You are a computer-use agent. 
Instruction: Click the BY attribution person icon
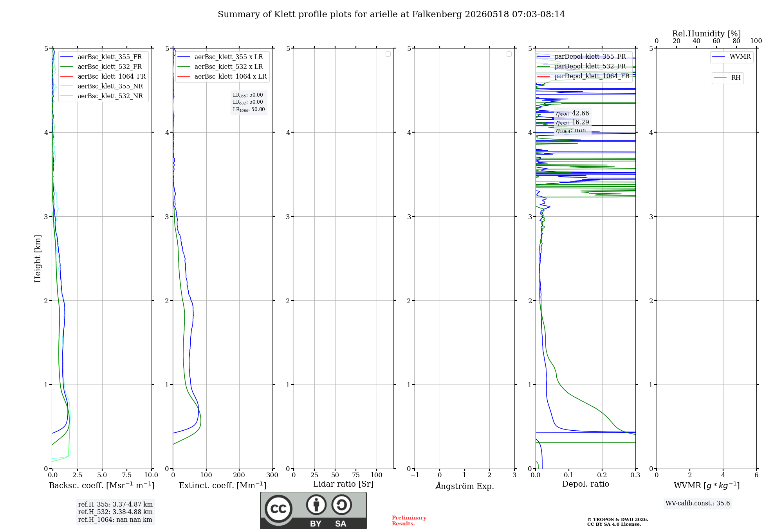point(316,505)
